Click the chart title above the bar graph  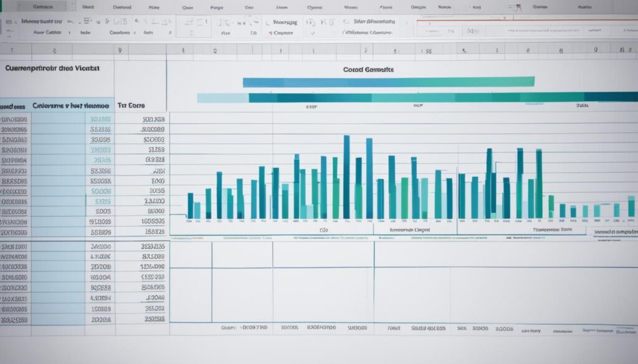pos(368,70)
